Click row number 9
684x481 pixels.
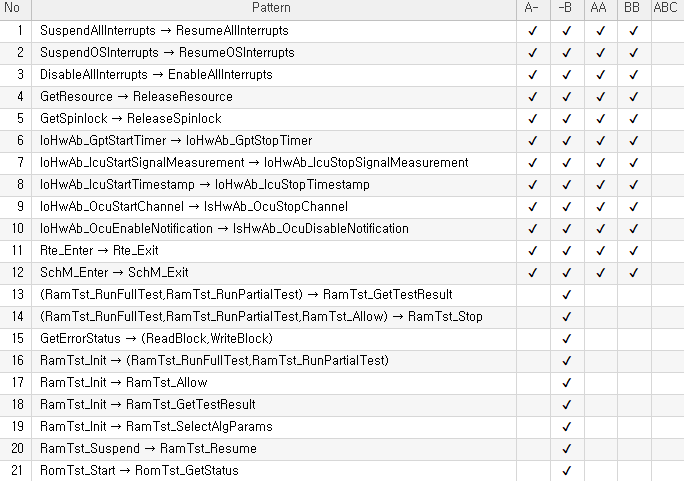(x=18, y=207)
